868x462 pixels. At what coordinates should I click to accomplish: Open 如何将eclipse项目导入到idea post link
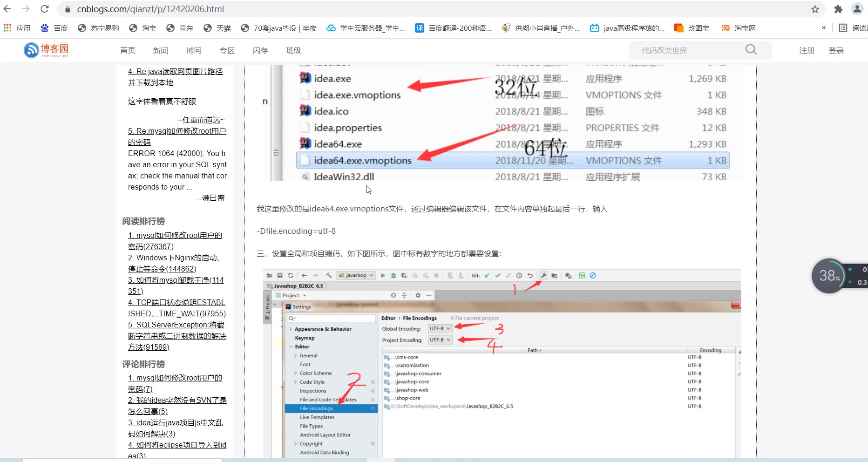click(x=177, y=450)
